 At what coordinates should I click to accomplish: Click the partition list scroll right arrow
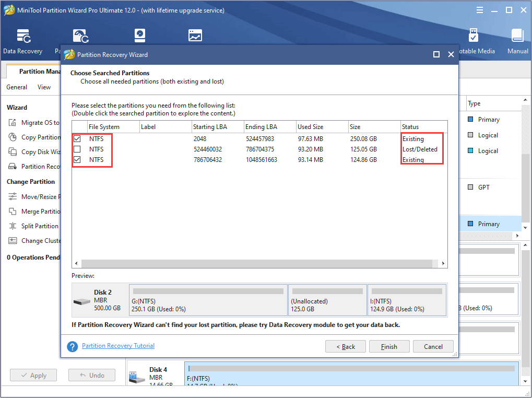click(x=443, y=264)
